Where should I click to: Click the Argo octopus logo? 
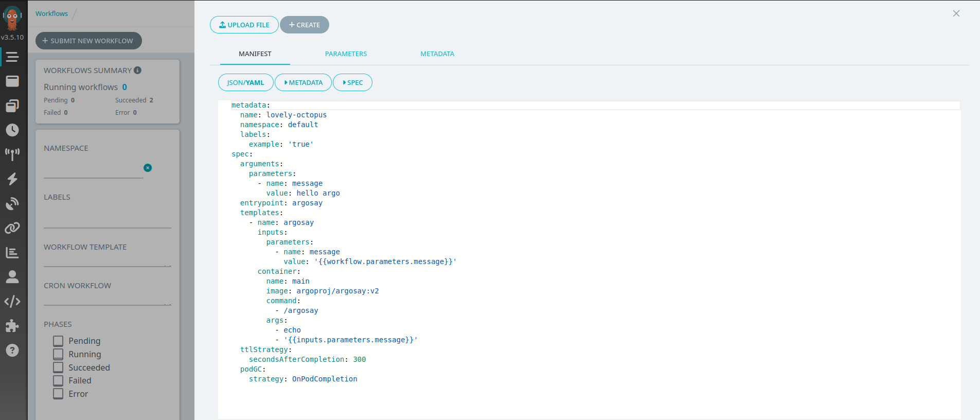(x=12, y=18)
